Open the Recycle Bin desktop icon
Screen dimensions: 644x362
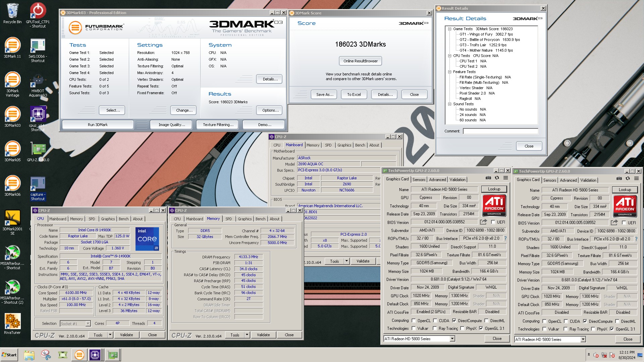[12, 13]
